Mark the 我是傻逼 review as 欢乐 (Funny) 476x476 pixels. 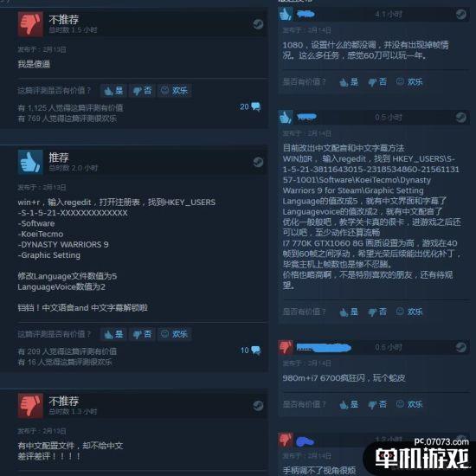174,91
